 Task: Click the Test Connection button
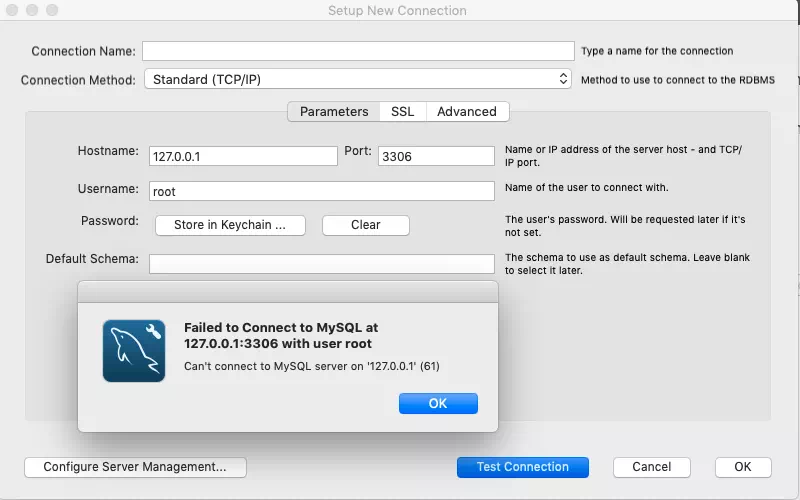pos(522,467)
